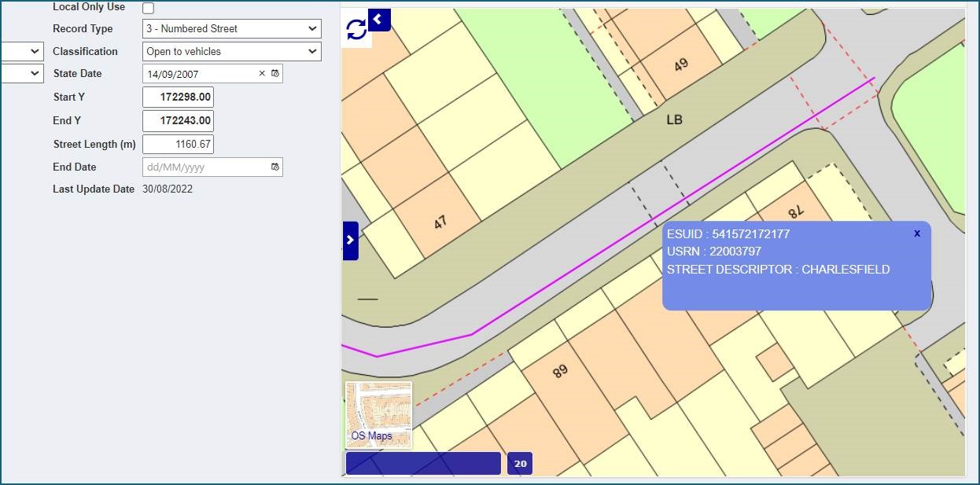Select STREET DESCRIPTOR : CHARLESFIELD text
This screenshot has width=980, height=485.
point(779,270)
